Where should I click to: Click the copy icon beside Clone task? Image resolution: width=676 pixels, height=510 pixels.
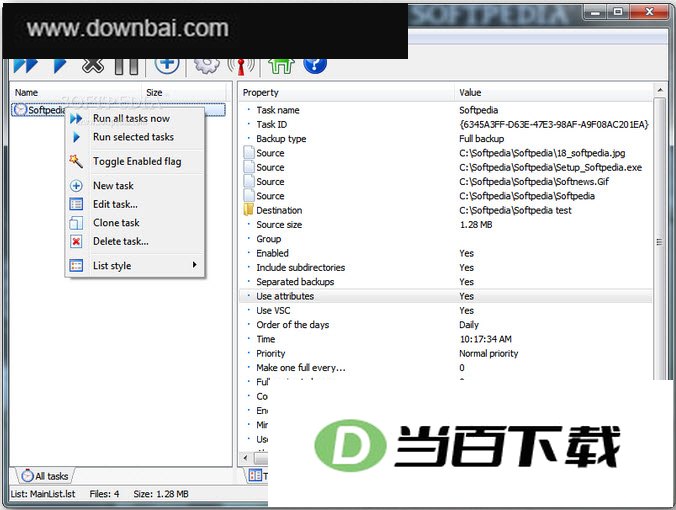point(76,222)
